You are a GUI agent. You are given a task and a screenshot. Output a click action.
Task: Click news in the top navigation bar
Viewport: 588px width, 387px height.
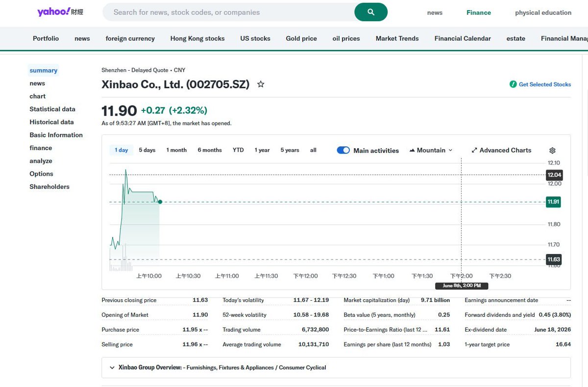click(x=82, y=38)
